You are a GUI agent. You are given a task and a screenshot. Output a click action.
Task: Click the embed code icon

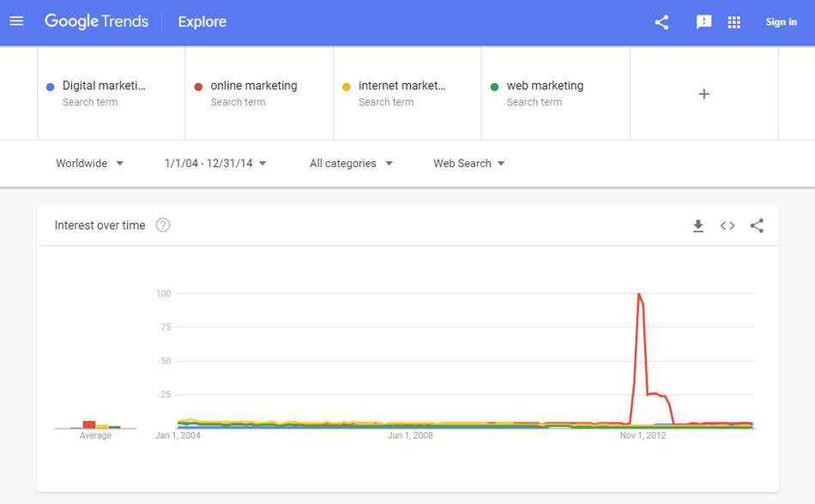[x=727, y=225]
